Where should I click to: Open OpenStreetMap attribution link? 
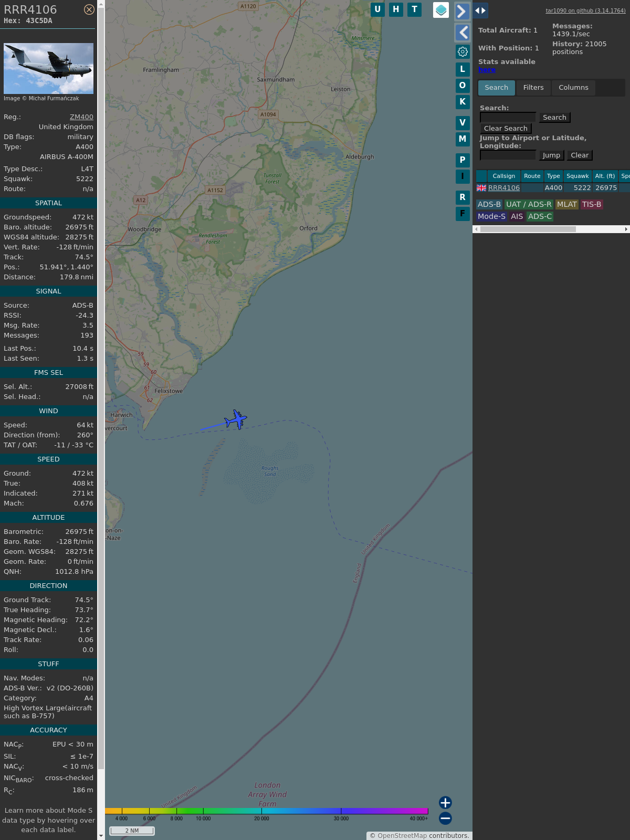pos(402,836)
